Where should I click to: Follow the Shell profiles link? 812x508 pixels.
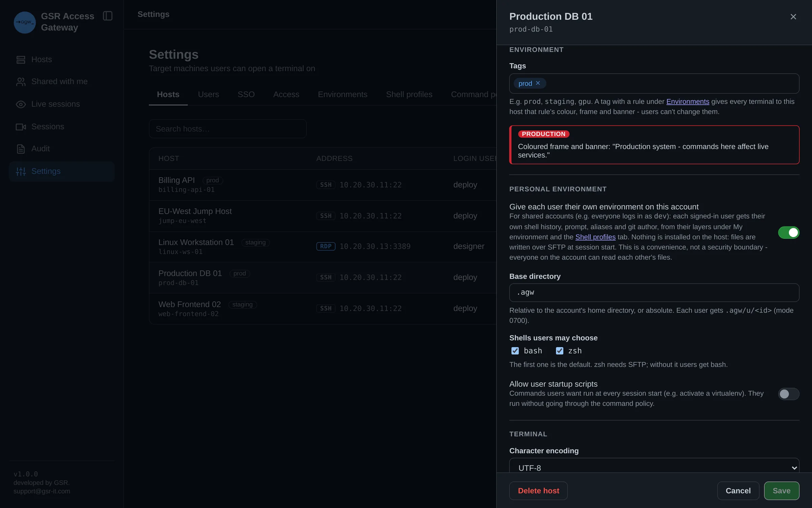pos(595,237)
